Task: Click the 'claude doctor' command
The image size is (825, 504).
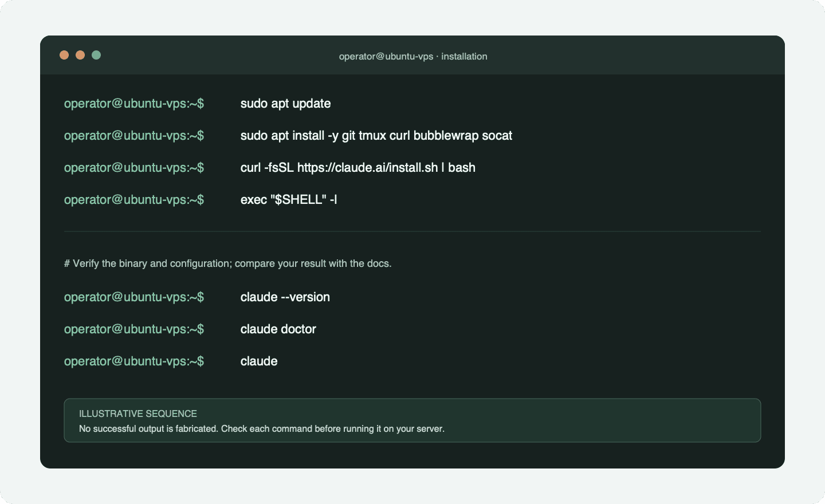Action: pyautogui.click(x=278, y=329)
